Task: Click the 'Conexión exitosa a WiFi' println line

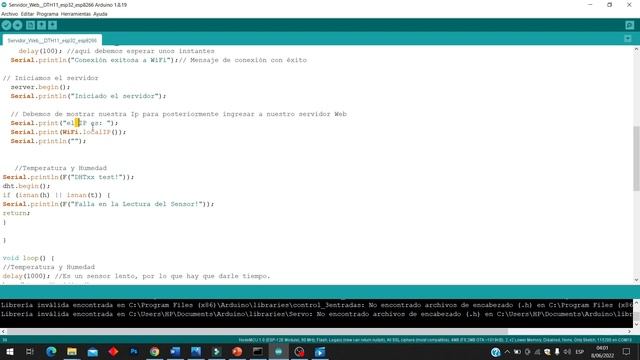Action: 158,60
